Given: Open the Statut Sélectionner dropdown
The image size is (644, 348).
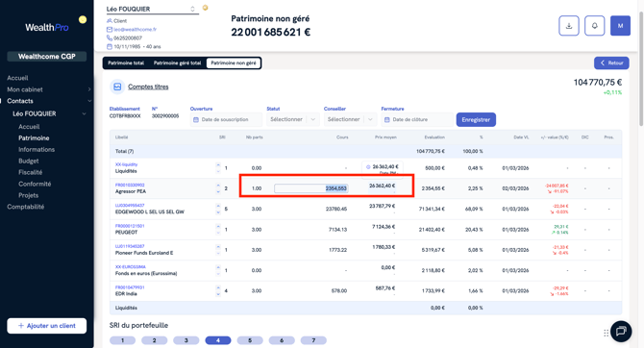Looking at the screenshot, I should (x=292, y=119).
